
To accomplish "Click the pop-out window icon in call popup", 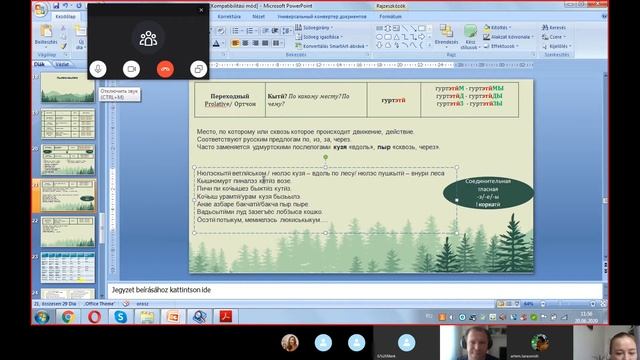I will pyautogui.click(x=199, y=69).
